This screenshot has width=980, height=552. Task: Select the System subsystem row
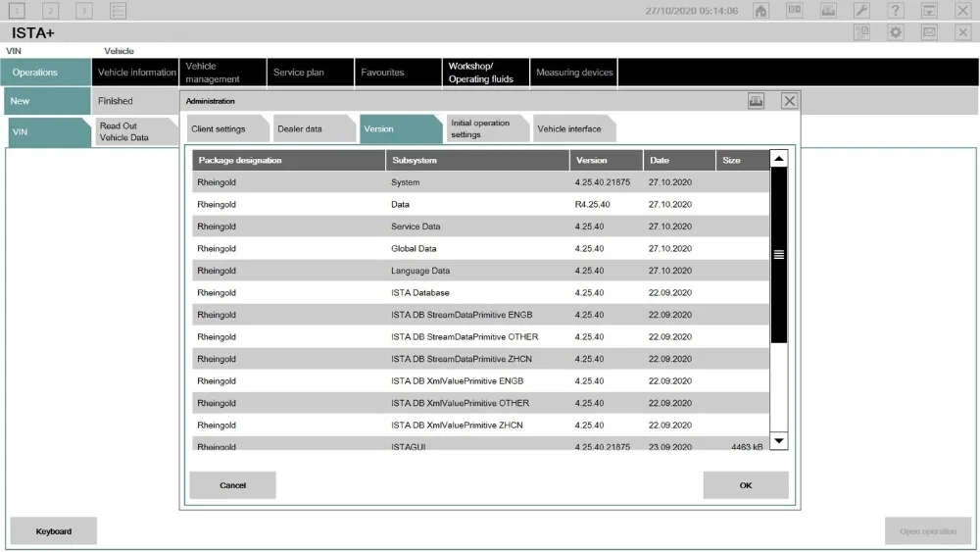[480, 182]
